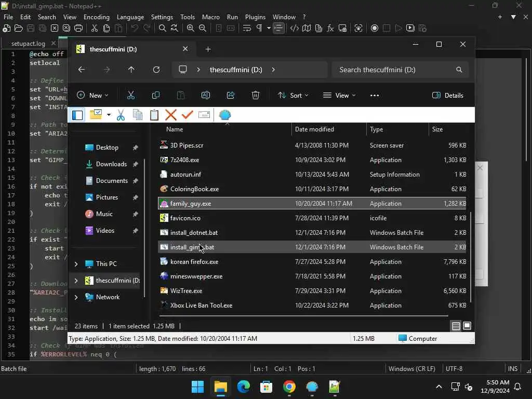Toggle the Details pane button

click(x=448, y=96)
